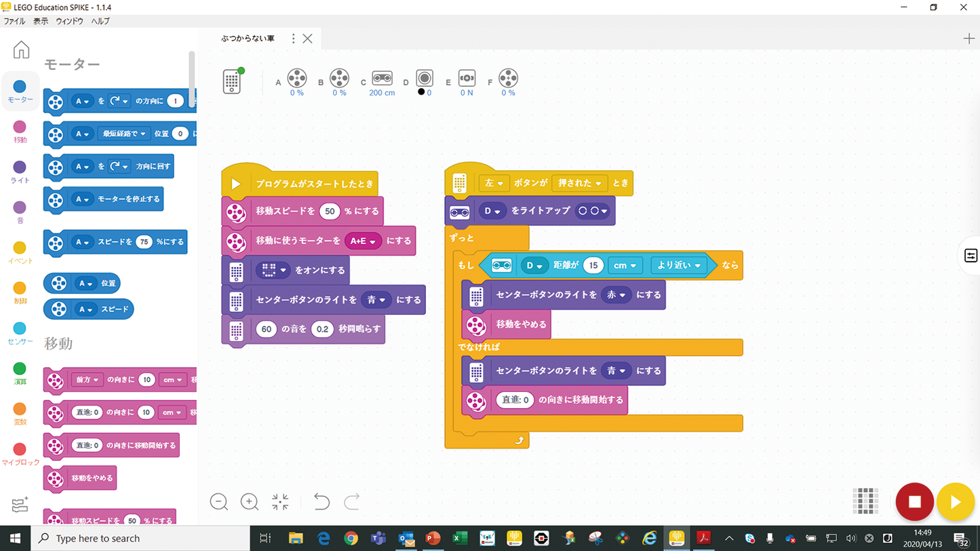Viewport: 980px width, 551px height.
Task: Open the extensions icon at sidebar bottom
Action: click(20, 505)
